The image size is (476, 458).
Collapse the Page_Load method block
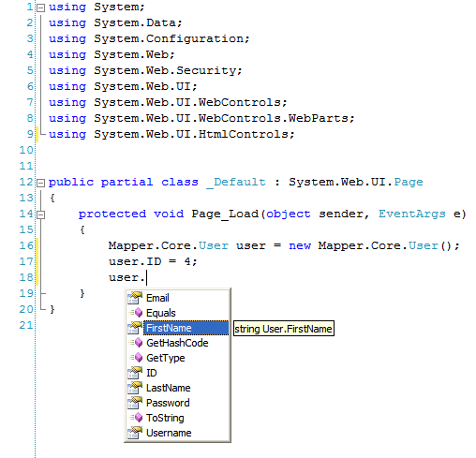pos(40,214)
